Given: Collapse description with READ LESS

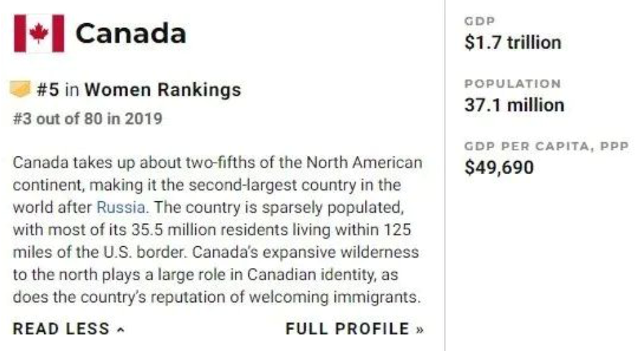Looking at the screenshot, I should tap(68, 329).
